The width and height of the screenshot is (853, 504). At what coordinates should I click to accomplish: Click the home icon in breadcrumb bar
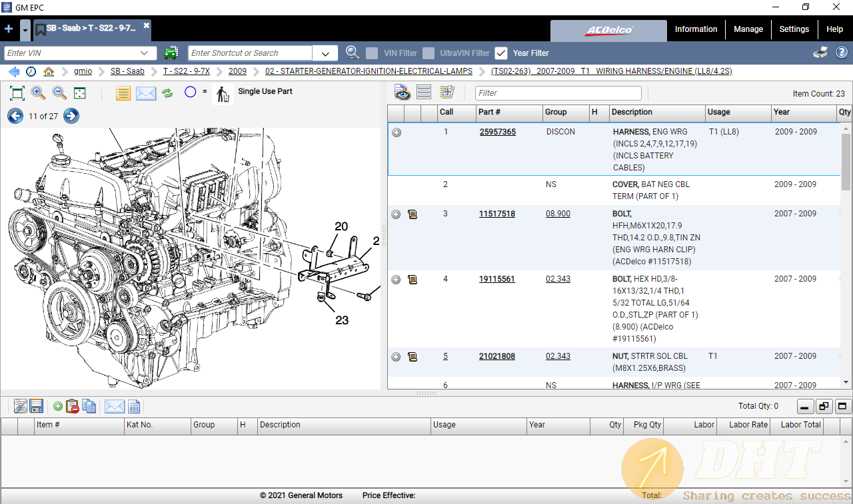click(x=49, y=71)
